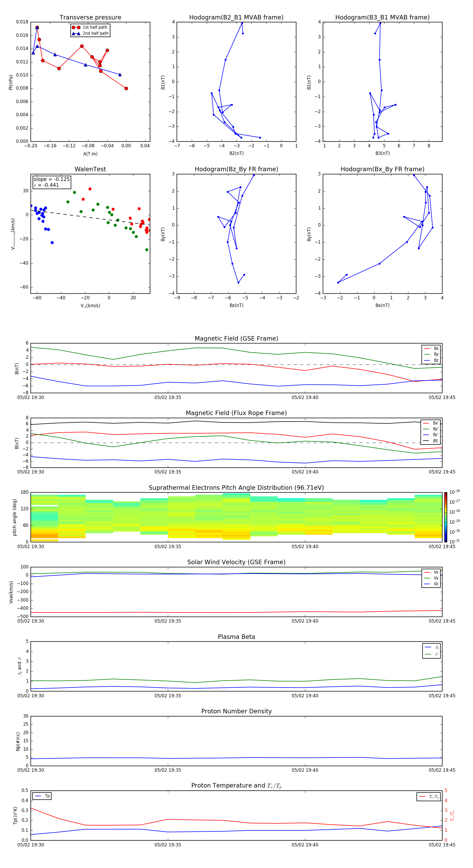
Task: Click the 'WalenTest' plot title
Action: pyautogui.click(x=90, y=169)
